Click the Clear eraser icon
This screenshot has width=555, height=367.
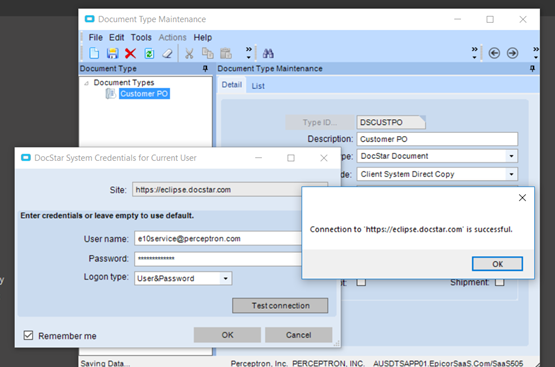[167, 53]
